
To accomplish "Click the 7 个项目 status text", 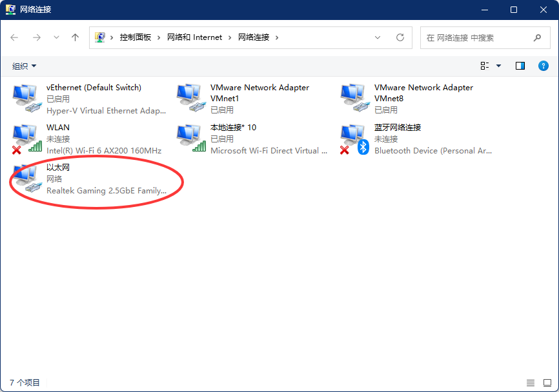I will pos(25,383).
